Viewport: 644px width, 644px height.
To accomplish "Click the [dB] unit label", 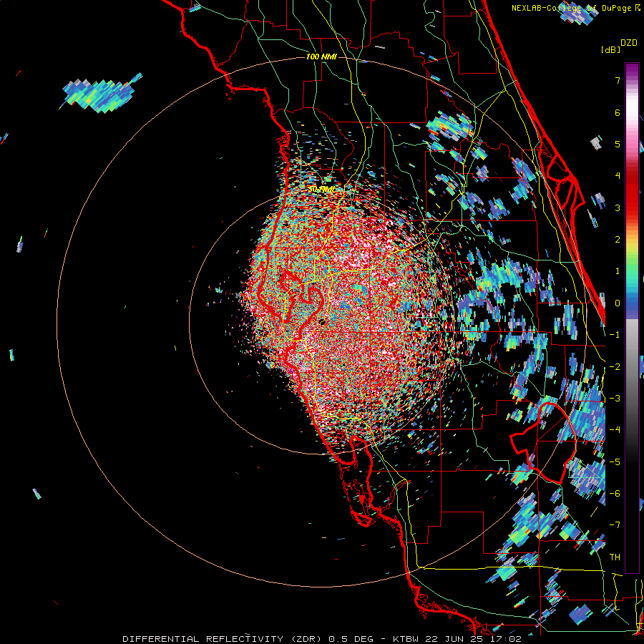I will 611,49.
